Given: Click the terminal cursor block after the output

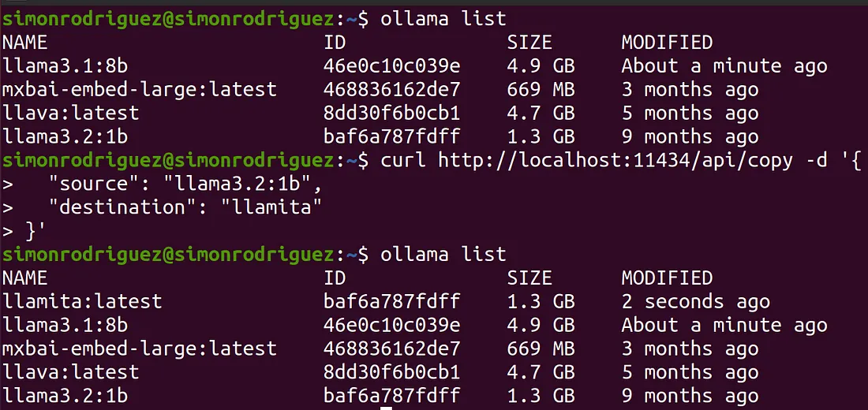Looking at the screenshot, I should pyautogui.click(x=386, y=407).
